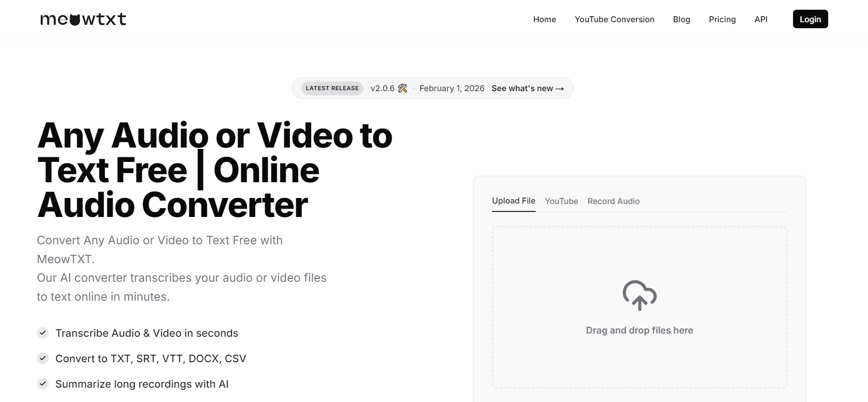Select the Upload File tab
Screen dimensions: 868x402
click(x=513, y=201)
